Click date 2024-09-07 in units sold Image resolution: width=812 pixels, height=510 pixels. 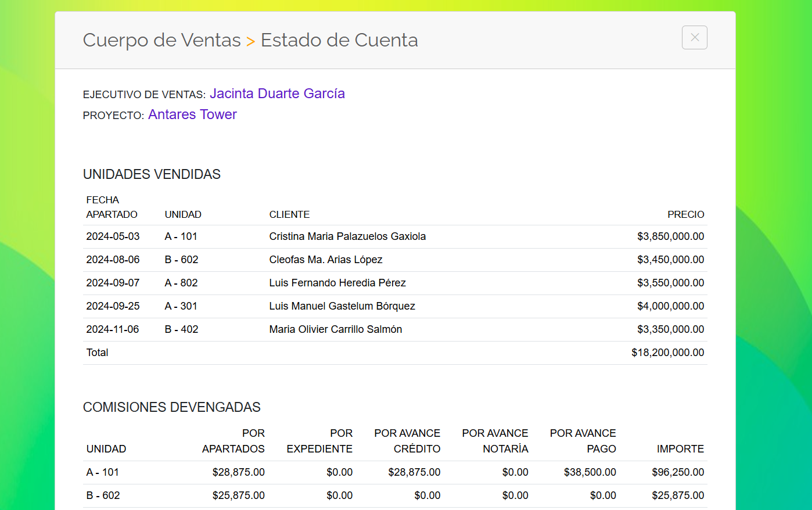point(113,283)
